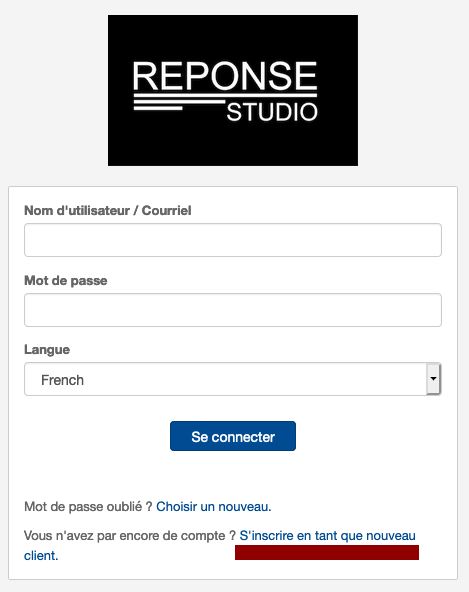Viewport: 469px width, 592px height.
Task: Click the Langue dropdown arrow button
Action: point(434,379)
